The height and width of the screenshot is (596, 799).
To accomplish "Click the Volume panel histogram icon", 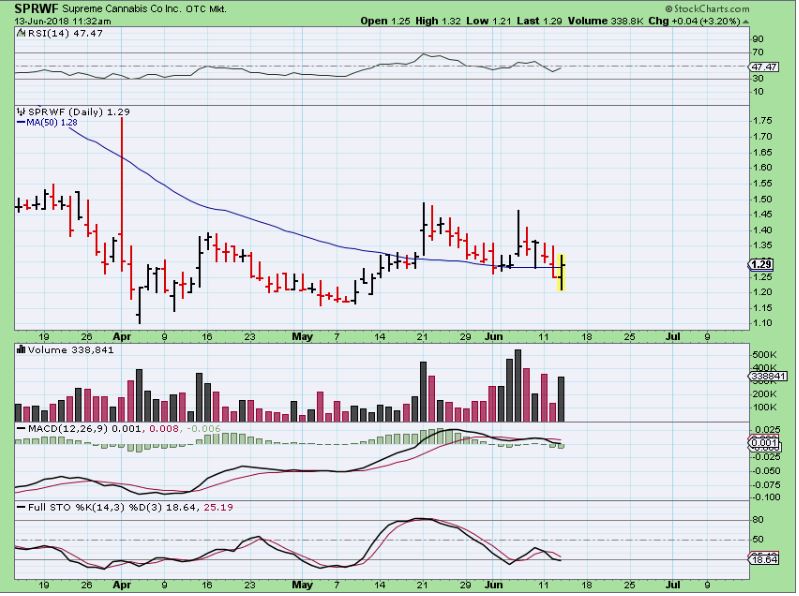I will [21, 350].
